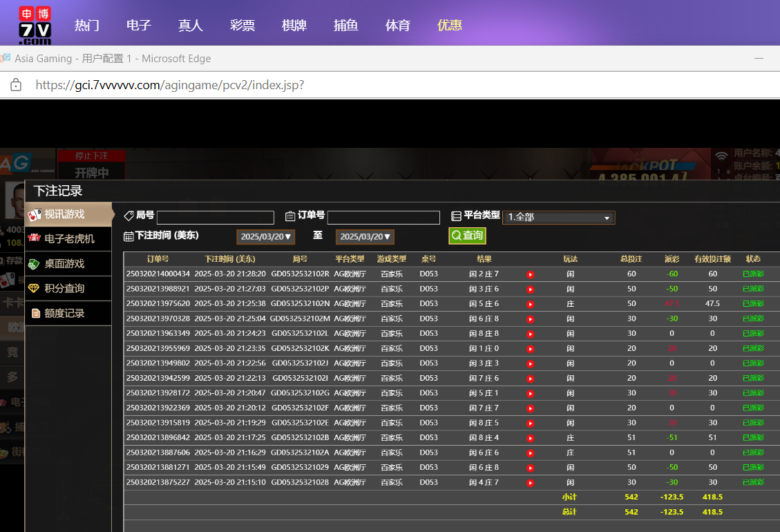Select 电子老虎机 slot machine sidebar item
This screenshot has height=532, width=780.
(x=68, y=239)
